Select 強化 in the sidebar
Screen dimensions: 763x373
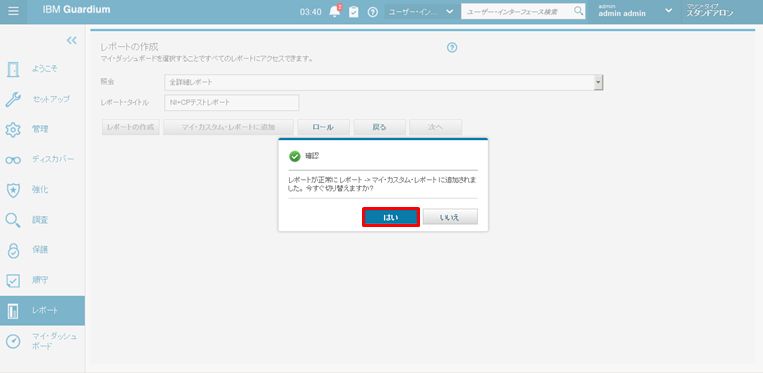[x=40, y=189]
